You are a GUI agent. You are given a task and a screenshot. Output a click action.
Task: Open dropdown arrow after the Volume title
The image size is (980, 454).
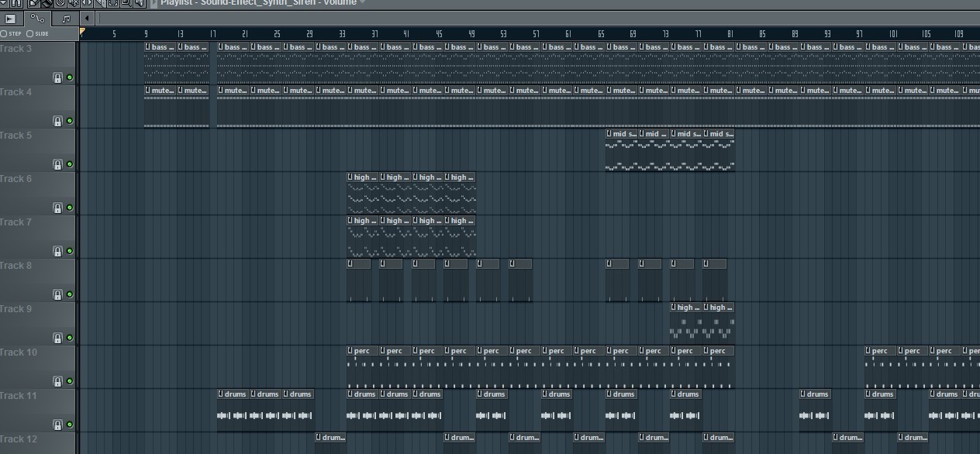363,3
